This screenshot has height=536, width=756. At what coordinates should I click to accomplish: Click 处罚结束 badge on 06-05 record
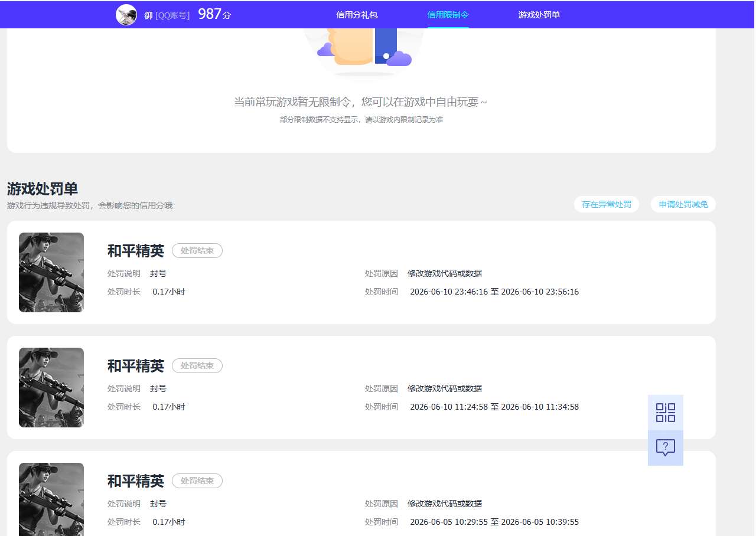(x=197, y=481)
